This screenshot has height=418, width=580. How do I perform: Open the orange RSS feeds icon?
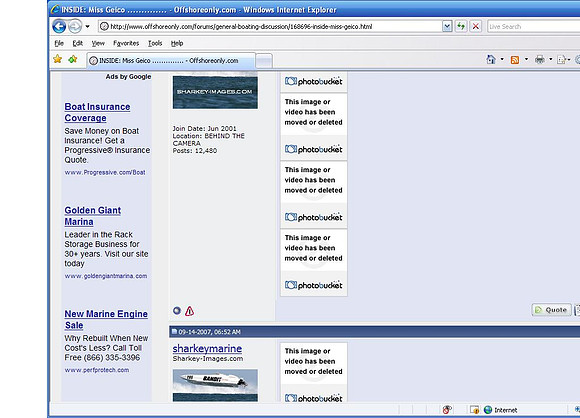pyautogui.click(x=515, y=60)
